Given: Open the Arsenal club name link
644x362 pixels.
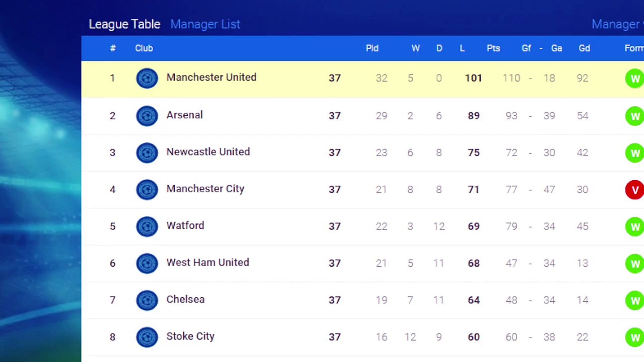Looking at the screenshot, I should (184, 115).
